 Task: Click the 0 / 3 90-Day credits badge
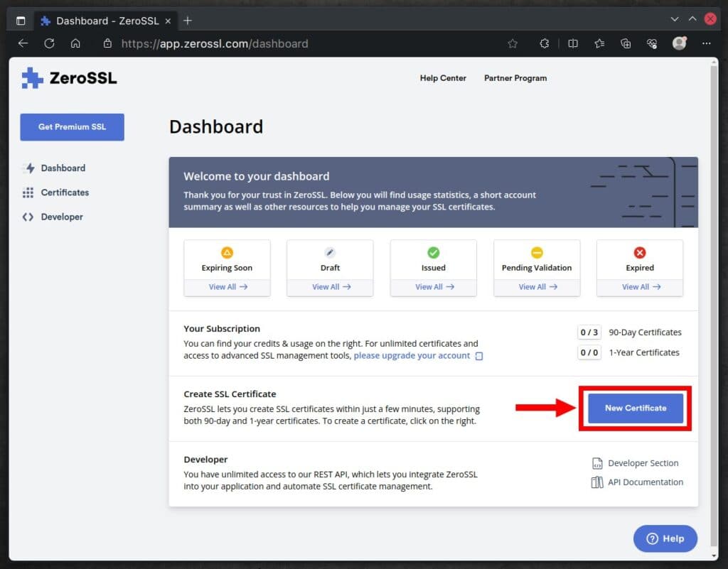coord(589,332)
